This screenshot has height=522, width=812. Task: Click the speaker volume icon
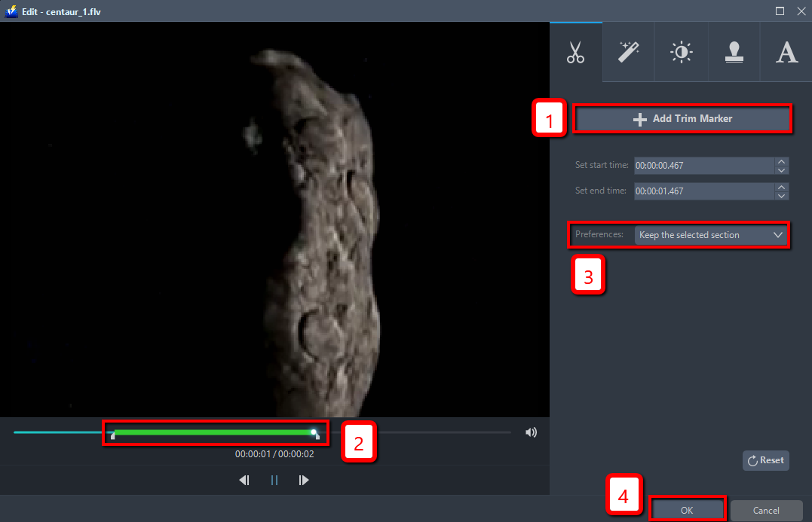[x=531, y=432]
